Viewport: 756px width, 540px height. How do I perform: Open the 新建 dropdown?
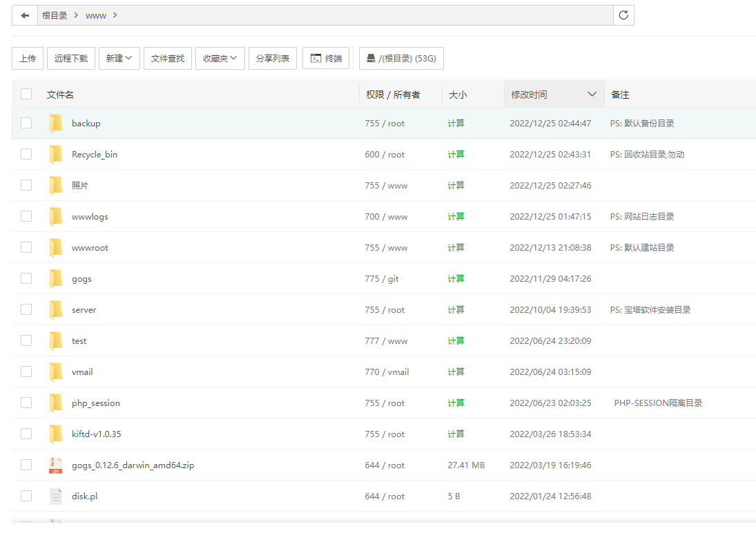pyautogui.click(x=119, y=58)
